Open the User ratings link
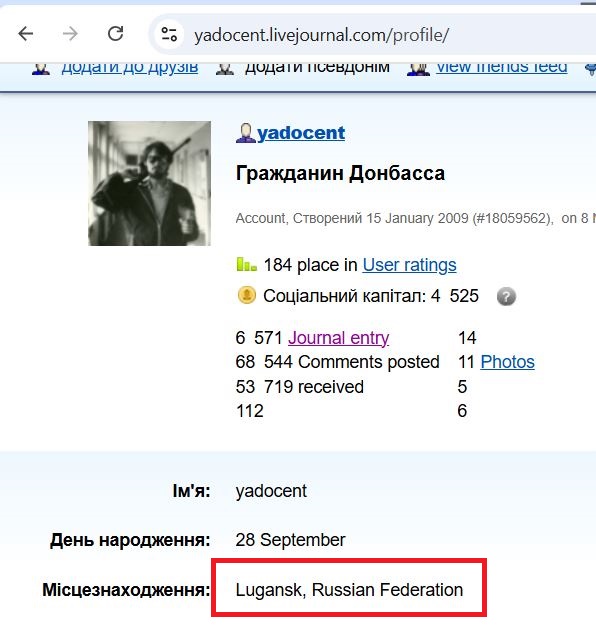Screen dimensions: 596x628 tap(409, 265)
